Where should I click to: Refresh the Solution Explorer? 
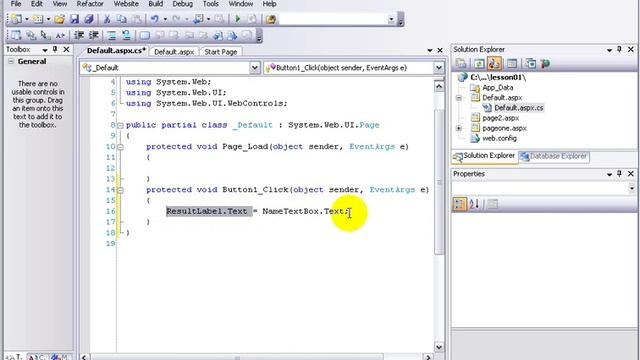479,64
